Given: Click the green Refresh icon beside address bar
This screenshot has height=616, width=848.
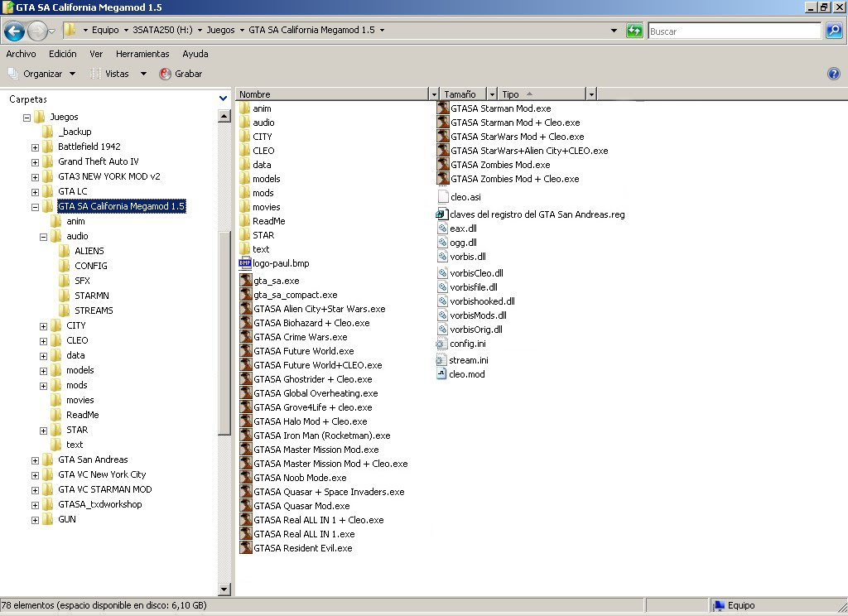Looking at the screenshot, I should click(634, 31).
